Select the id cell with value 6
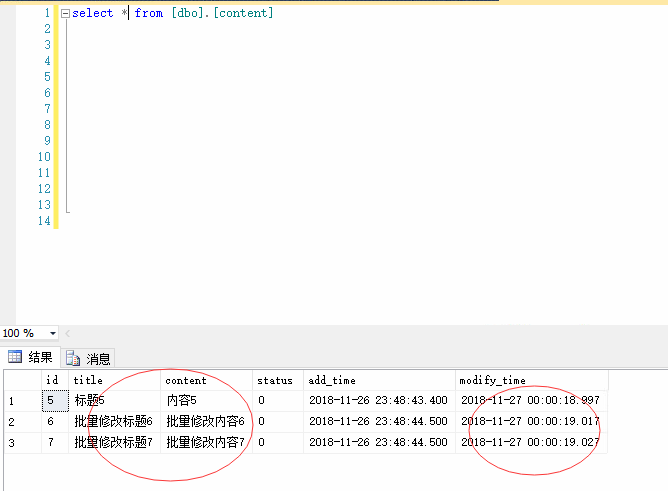 coord(55,422)
